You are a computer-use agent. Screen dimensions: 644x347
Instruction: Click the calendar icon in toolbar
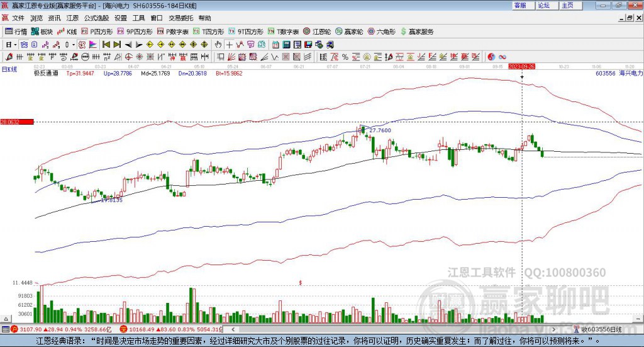[x=275, y=45]
